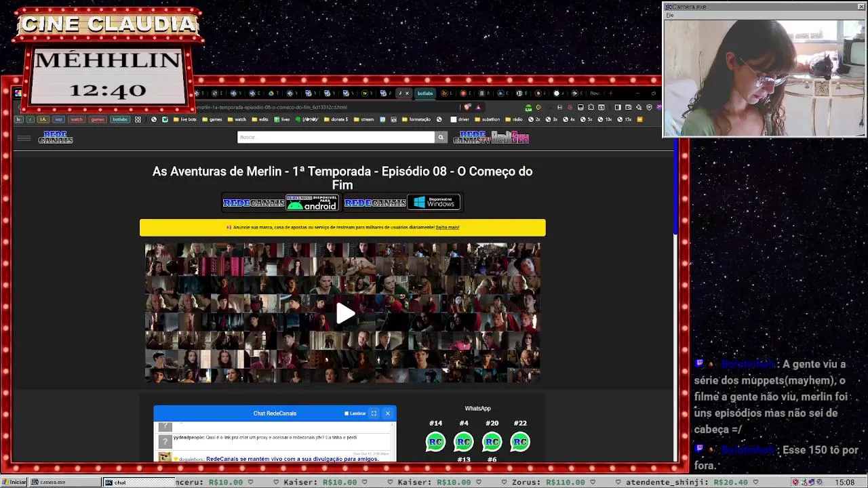Click the 15:08 taskbar clock
This screenshot has width=868, height=488.
(x=845, y=483)
